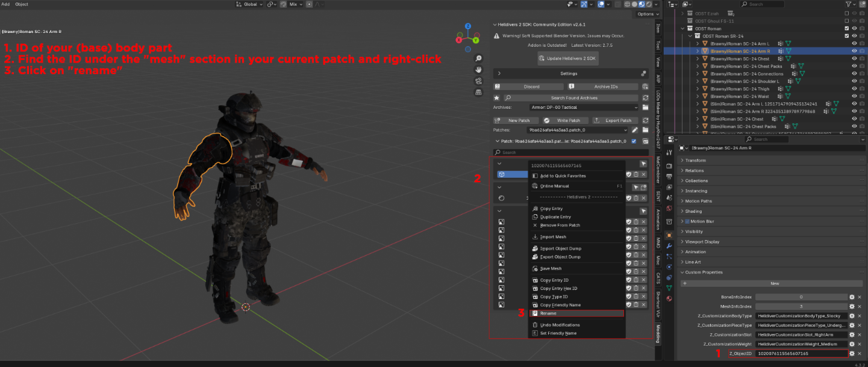This screenshot has width=868, height=367.
Task: Click the New Patch button
Action: click(516, 120)
